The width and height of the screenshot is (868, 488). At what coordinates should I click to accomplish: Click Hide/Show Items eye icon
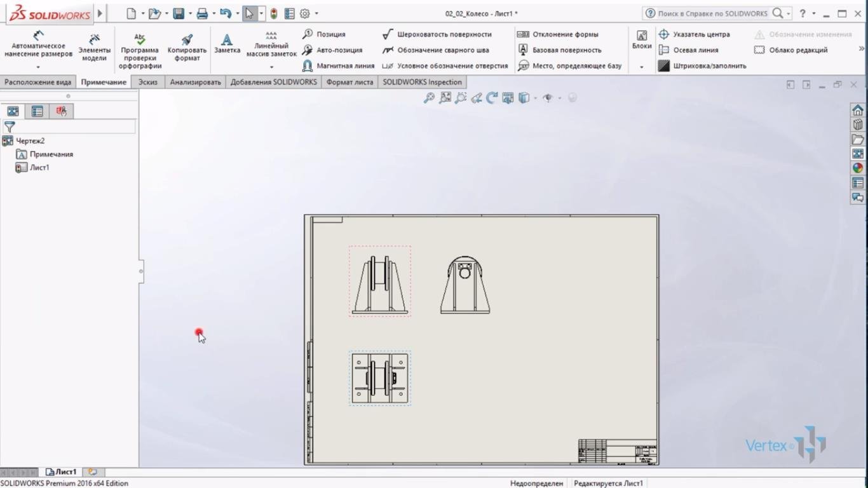(x=548, y=98)
